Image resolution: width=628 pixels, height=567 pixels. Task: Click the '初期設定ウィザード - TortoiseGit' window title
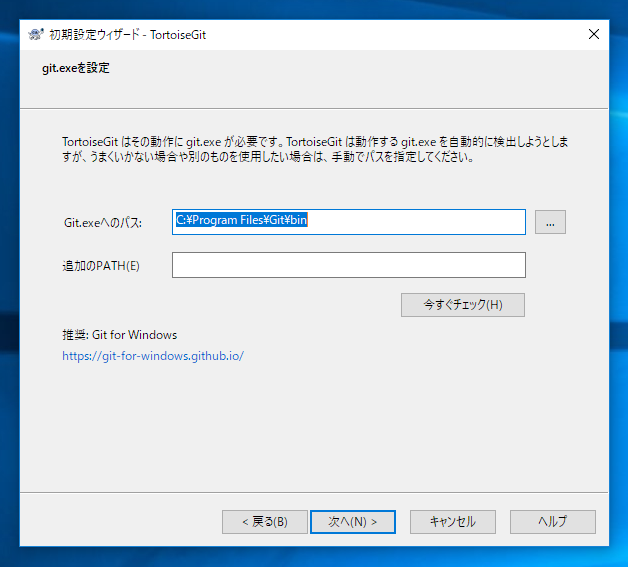(x=127, y=35)
